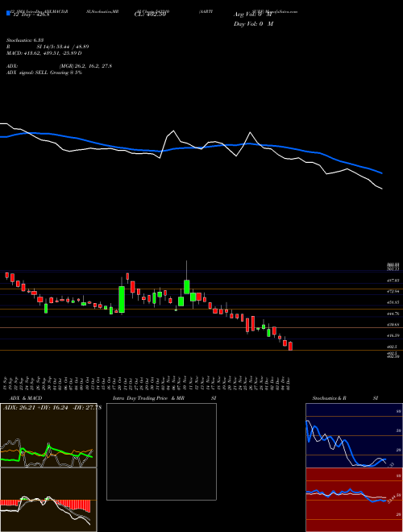Click the 472.94 price axis label
Viewport: 403px width, 532px height.
pos(393,292)
